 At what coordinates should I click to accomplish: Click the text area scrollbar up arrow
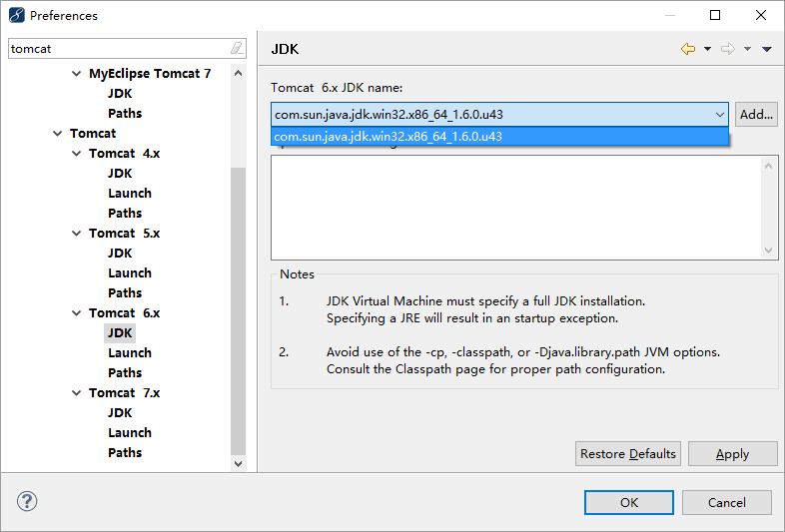pos(768,166)
